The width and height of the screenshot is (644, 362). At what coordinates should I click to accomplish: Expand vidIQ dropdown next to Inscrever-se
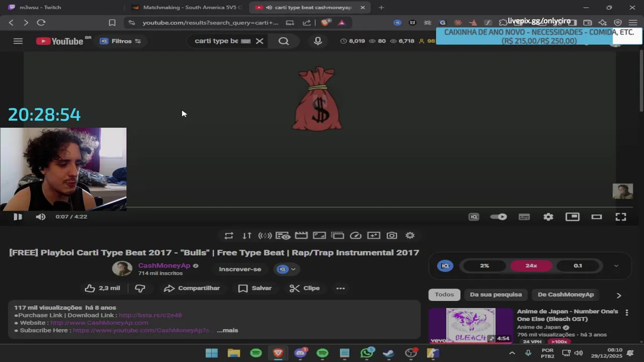click(x=286, y=269)
